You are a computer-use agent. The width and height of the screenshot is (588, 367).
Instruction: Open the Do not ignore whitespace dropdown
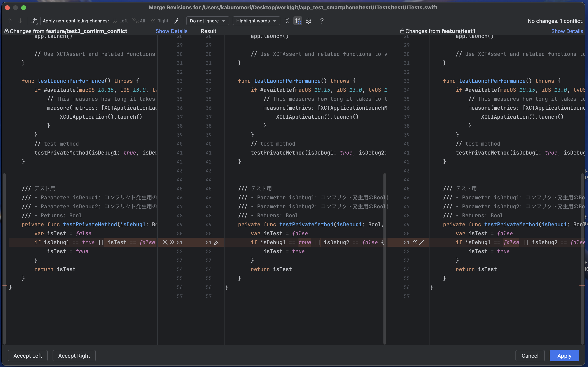(x=208, y=21)
